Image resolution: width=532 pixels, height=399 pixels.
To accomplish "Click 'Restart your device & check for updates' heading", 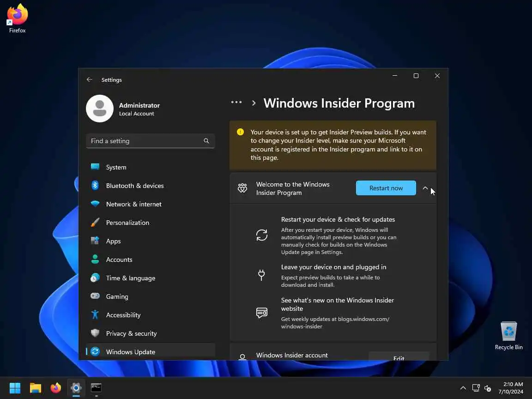I will tap(338, 219).
